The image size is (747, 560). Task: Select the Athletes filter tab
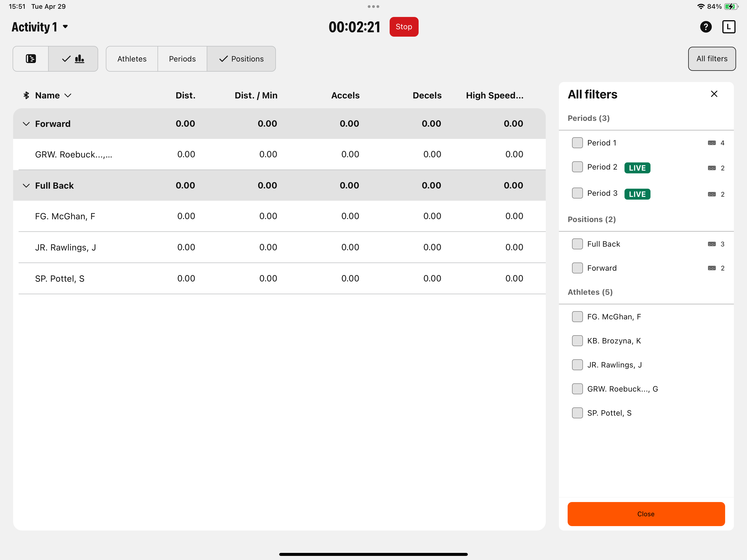pyautogui.click(x=132, y=59)
